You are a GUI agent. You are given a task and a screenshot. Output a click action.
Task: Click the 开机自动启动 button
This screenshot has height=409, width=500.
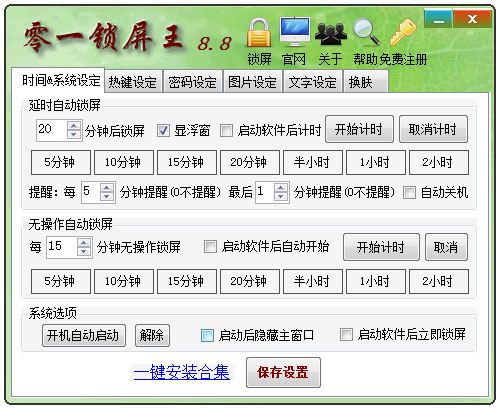84,335
